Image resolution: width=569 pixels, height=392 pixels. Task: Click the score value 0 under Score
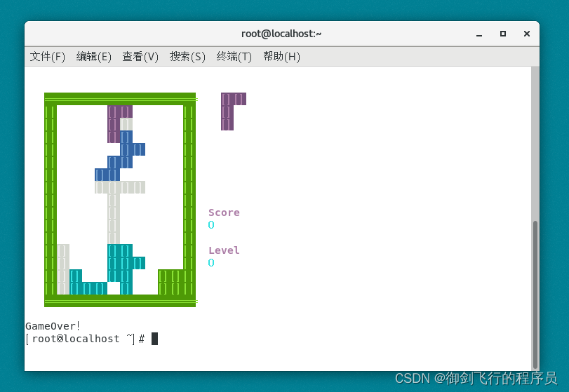(x=211, y=225)
